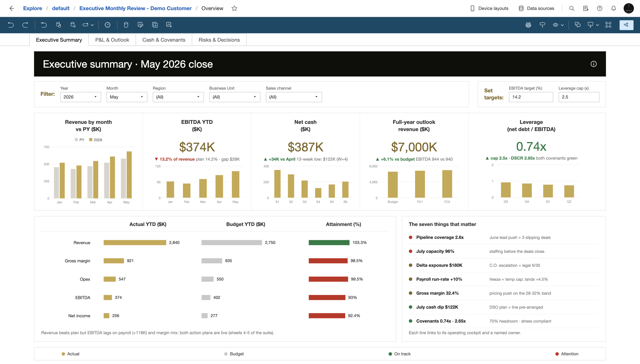Click the 2026 legend color swatch

tap(91, 140)
